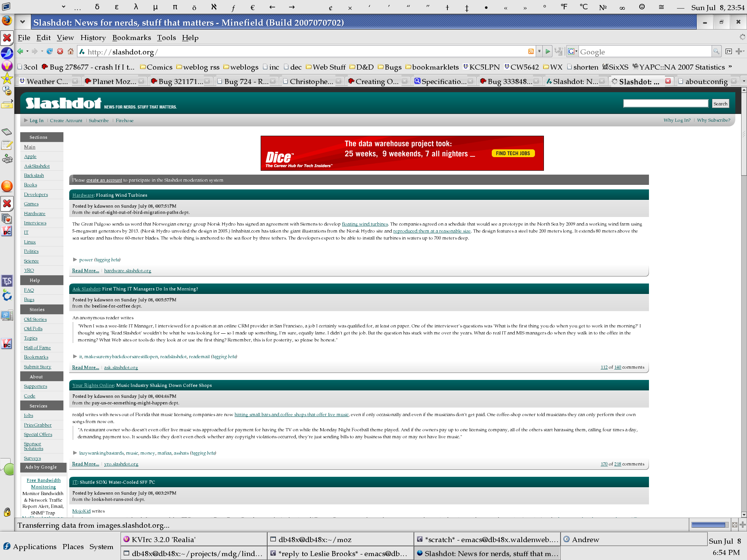Open the Hall of Fame sidebar link
Viewport: 747px width, 560px height.
[x=37, y=348]
